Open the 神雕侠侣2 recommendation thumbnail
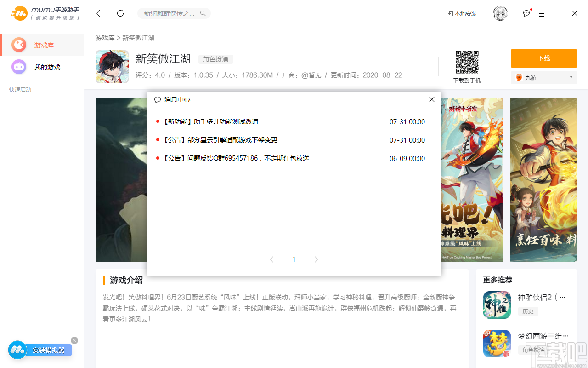This screenshot has width=588, height=368. [497, 305]
